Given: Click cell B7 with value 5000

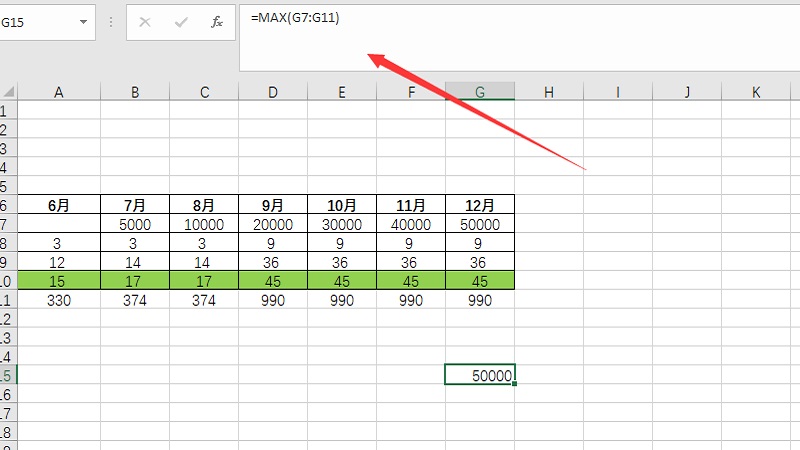Looking at the screenshot, I should coord(135,225).
